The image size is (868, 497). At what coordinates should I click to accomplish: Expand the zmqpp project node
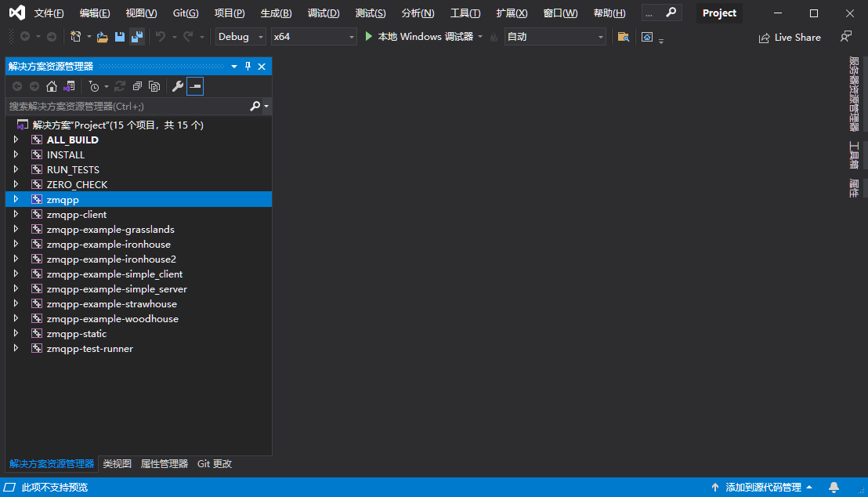16,199
